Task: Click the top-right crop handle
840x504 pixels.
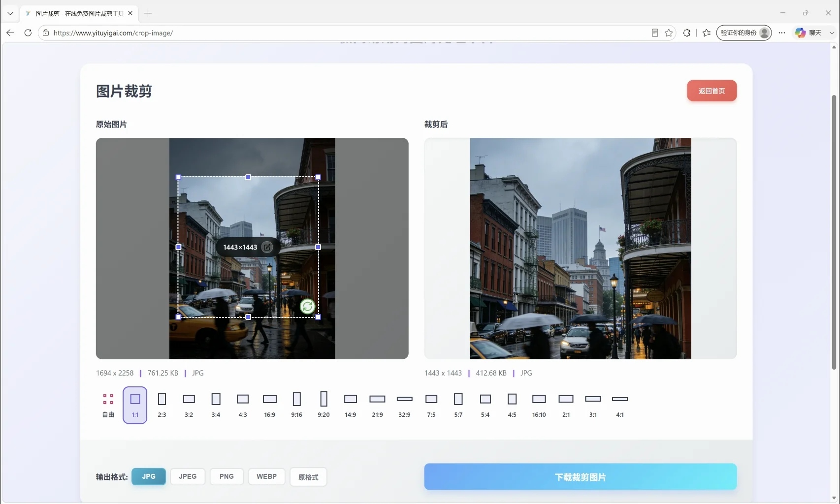Action: click(x=318, y=177)
